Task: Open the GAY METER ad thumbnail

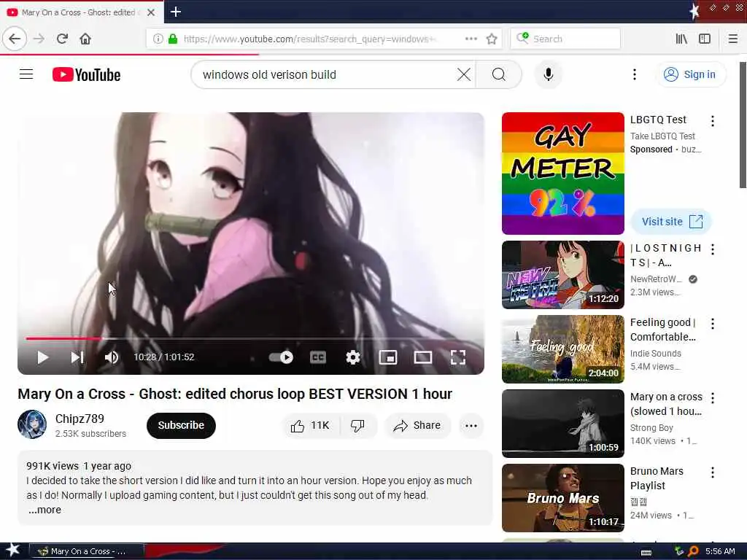Action: [562, 174]
